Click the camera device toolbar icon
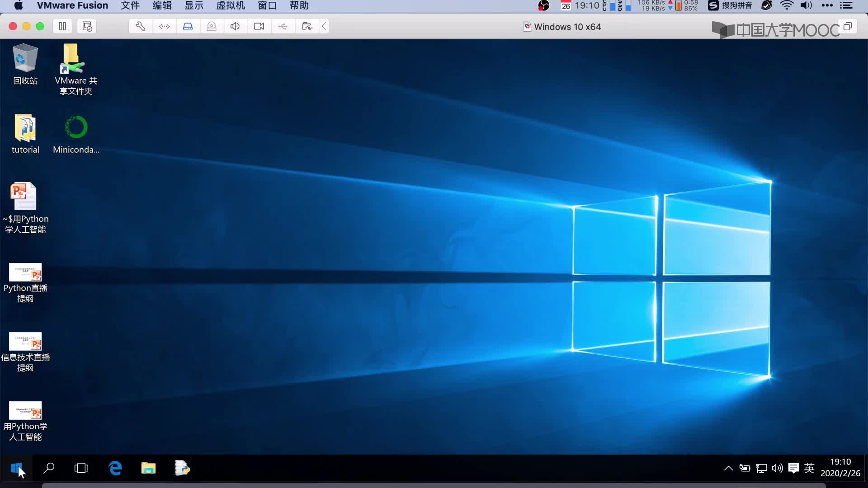This screenshot has width=868, height=488. coord(259,26)
